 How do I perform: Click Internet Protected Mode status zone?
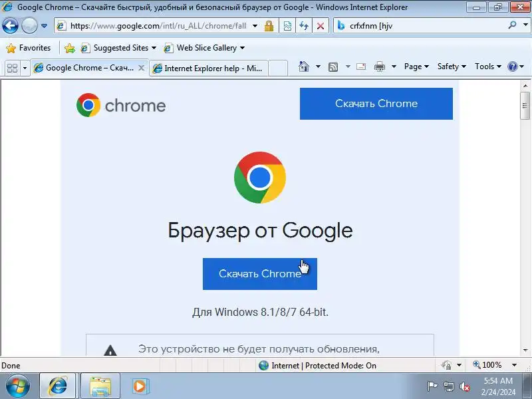point(318,365)
